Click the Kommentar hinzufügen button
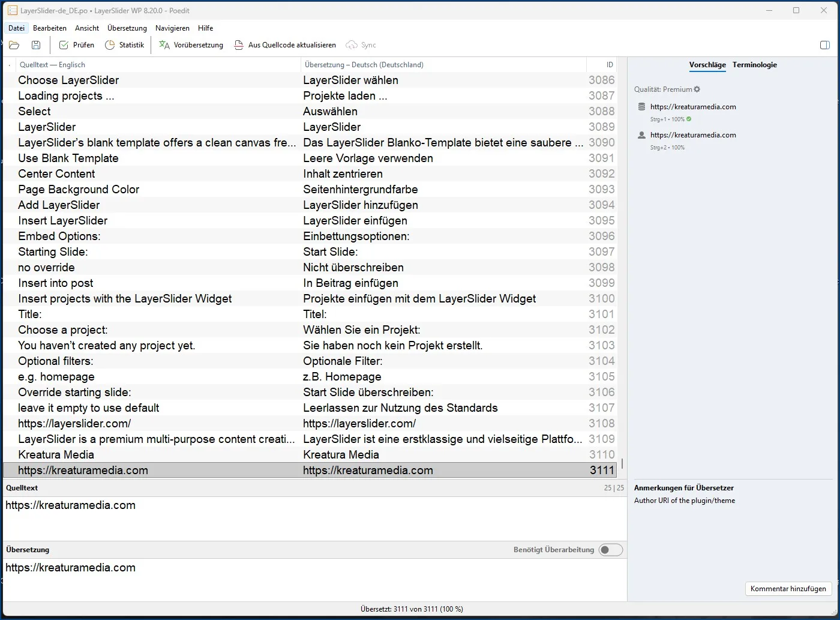This screenshot has width=840, height=620. pyautogui.click(x=788, y=589)
